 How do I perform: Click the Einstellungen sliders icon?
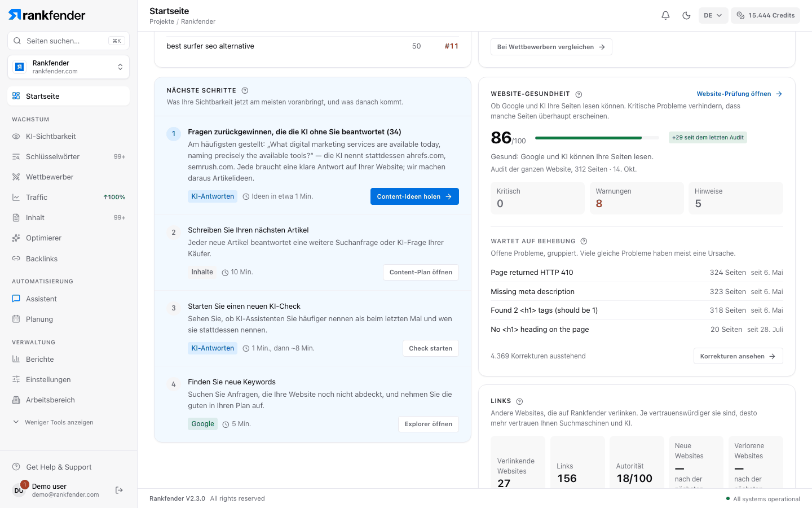(x=16, y=379)
